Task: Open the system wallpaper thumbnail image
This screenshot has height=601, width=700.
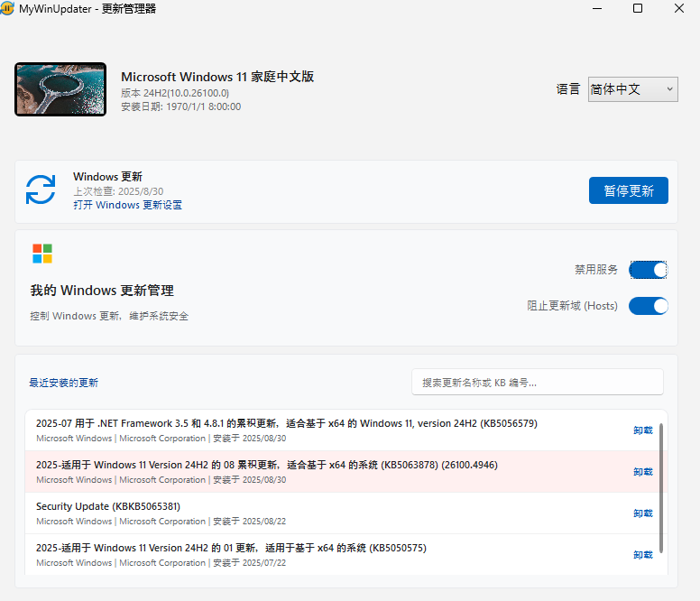Action: pos(60,89)
